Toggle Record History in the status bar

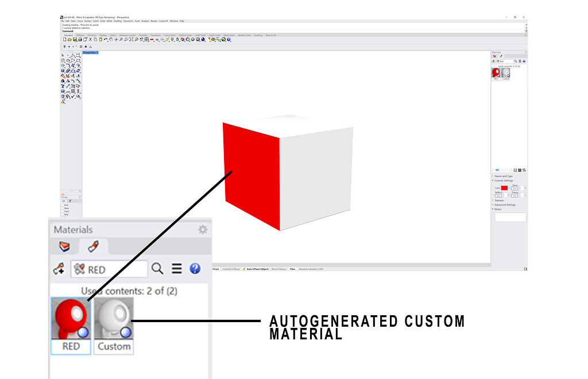coord(278,269)
